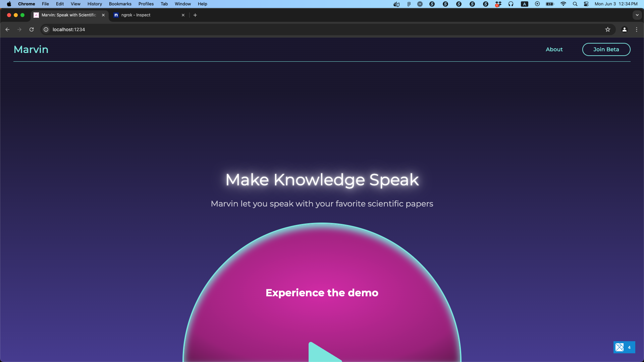Expand the tab search dropdown chevron
The image size is (644, 362).
(x=637, y=15)
